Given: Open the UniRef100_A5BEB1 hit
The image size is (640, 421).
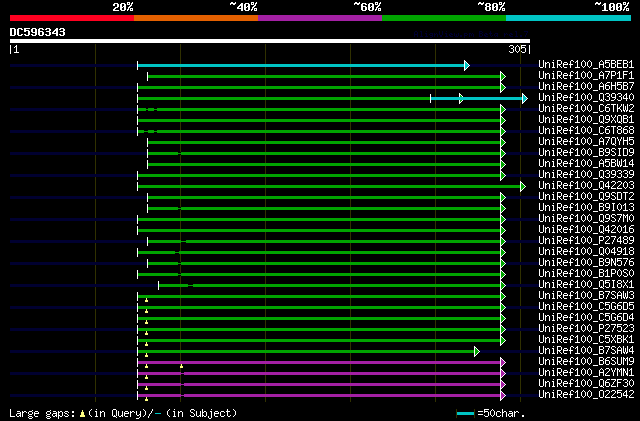Looking at the screenshot, I should (x=586, y=65).
